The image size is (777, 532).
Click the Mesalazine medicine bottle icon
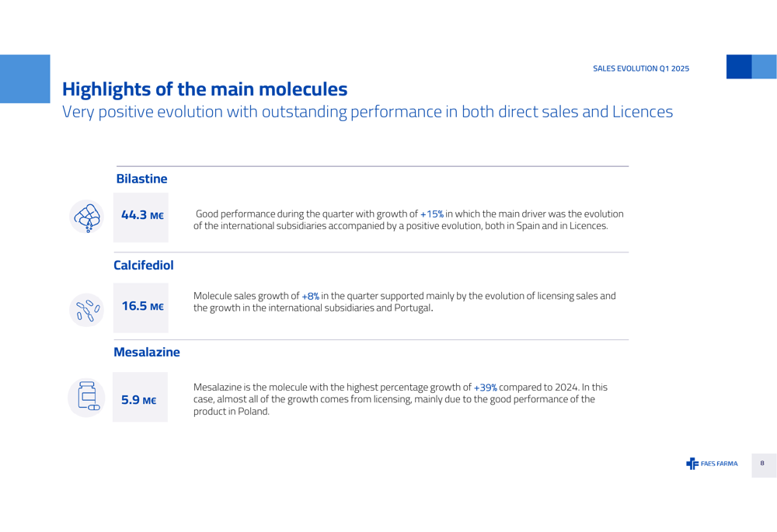86,398
